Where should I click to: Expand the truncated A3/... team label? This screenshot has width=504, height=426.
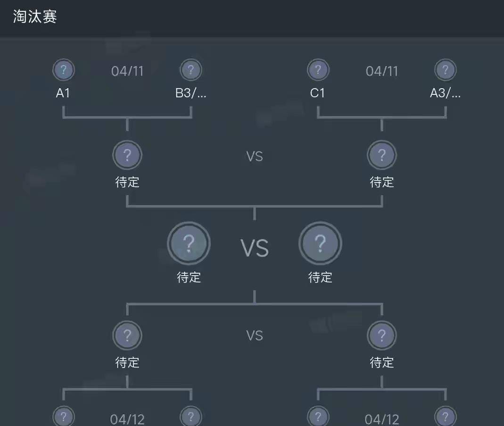click(x=445, y=93)
